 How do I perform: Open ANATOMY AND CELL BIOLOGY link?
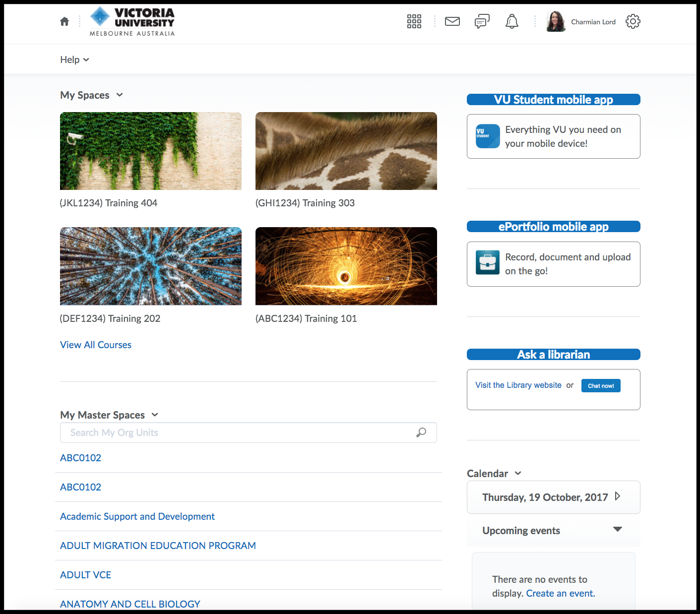click(130, 604)
